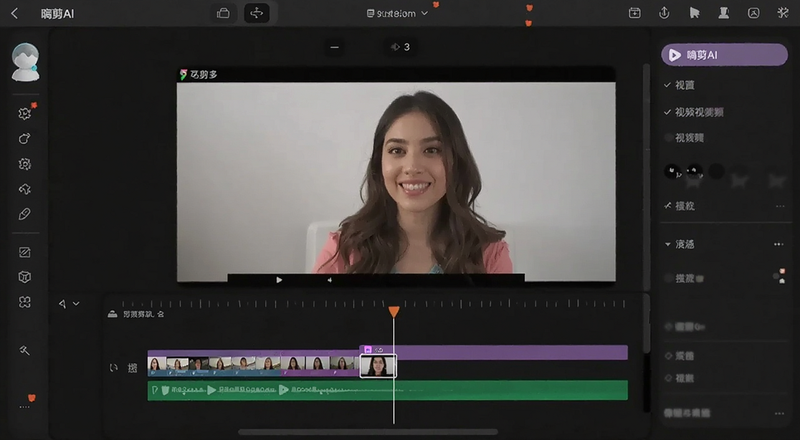
Task: Toggle the blurred option under the expanded section
Action: (x=684, y=278)
